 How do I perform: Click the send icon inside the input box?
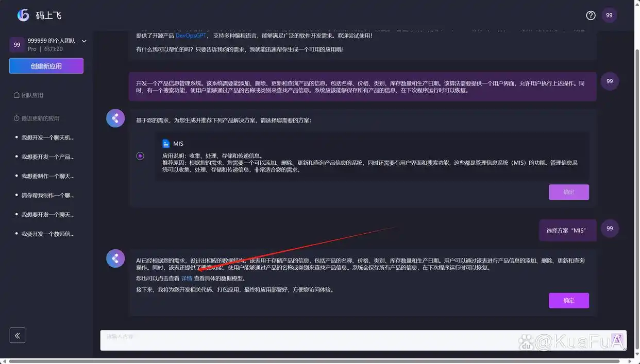pyautogui.click(x=617, y=340)
